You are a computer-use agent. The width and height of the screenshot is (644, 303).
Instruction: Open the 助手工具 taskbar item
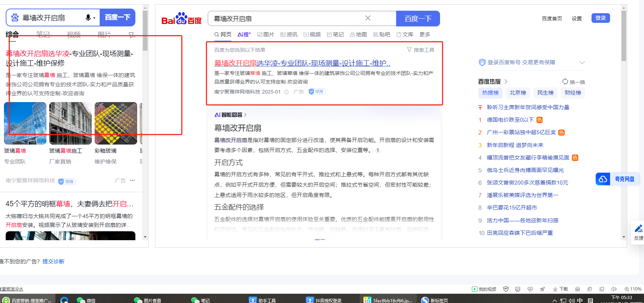[263, 300]
